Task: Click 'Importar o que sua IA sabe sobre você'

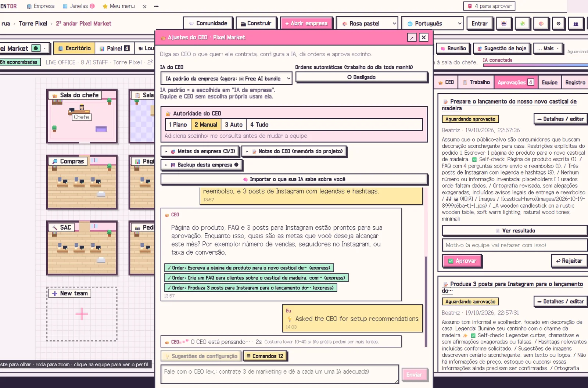Action: click(294, 179)
